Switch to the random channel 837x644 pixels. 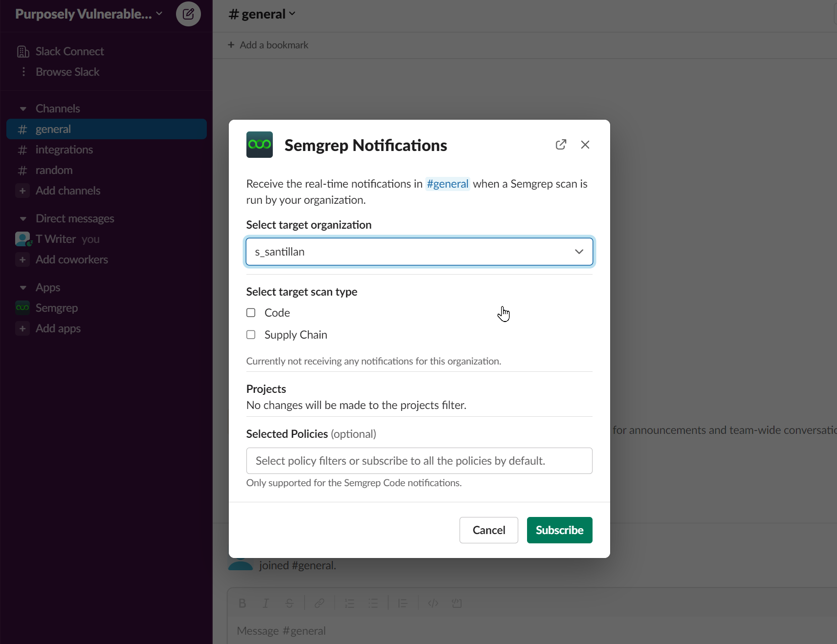point(55,170)
